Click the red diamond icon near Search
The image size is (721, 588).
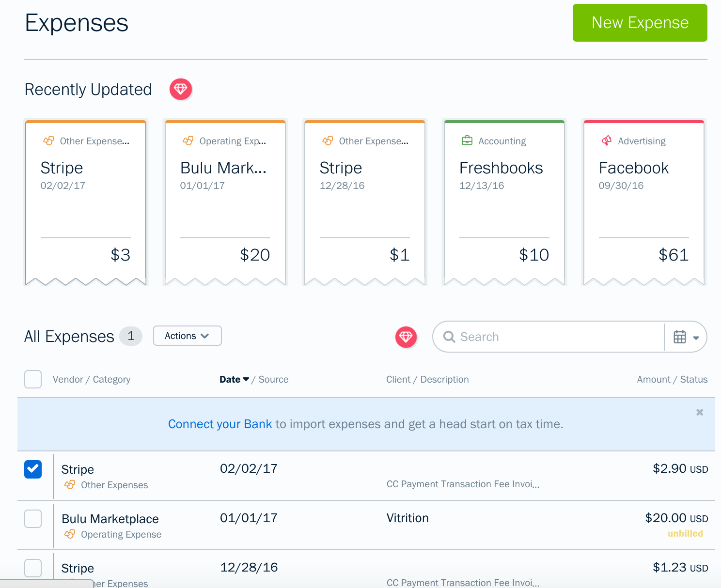(x=406, y=337)
